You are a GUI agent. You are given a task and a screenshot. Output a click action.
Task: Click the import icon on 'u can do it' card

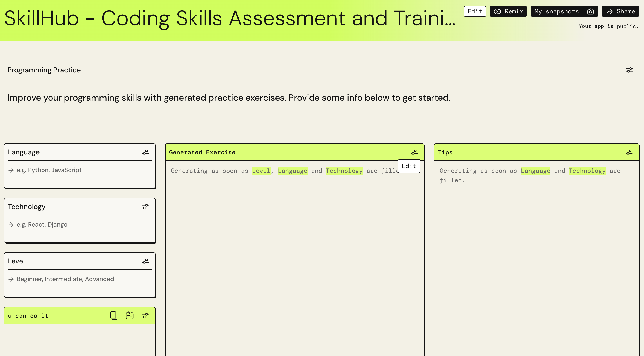[130, 316]
